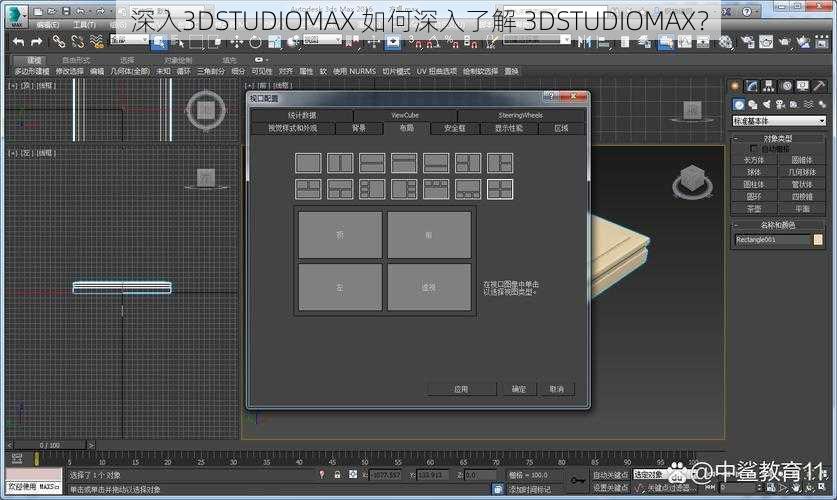This screenshot has width=837, height=500.
Task: Select the Geometry category icon
Action: point(739,105)
